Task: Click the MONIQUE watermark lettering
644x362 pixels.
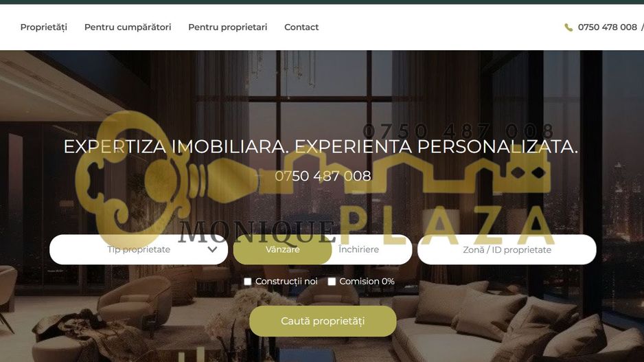Action: tap(257, 231)
